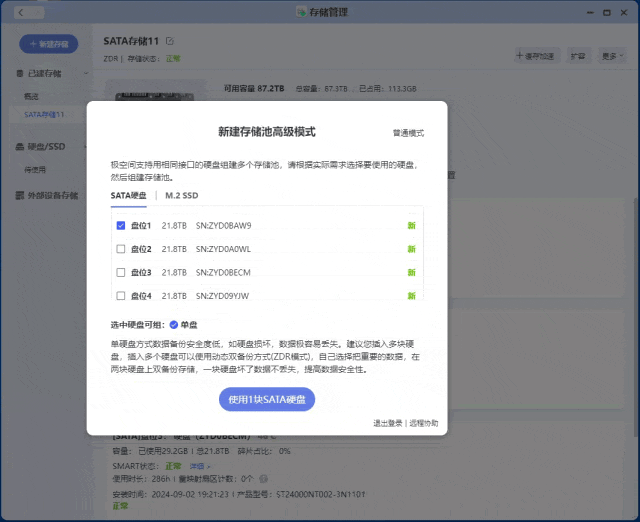Switch to 普通模式 in the dialog

point(408,133)
